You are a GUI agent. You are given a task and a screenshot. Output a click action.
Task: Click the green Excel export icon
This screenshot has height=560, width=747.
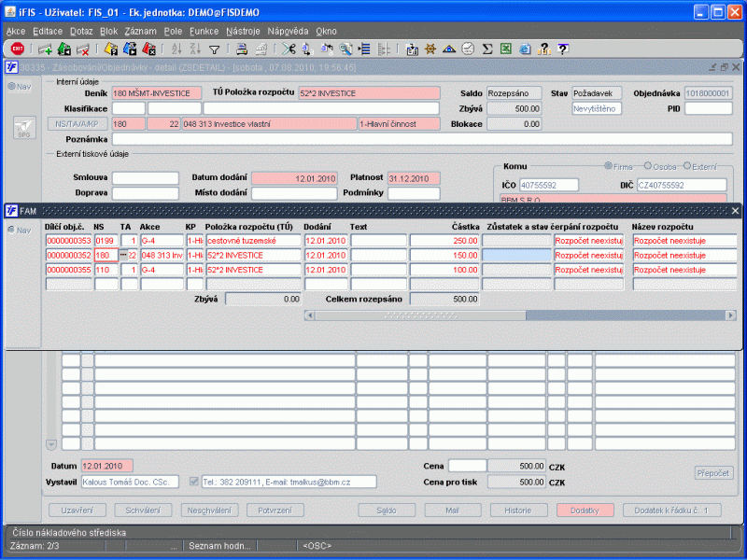point(505,49)
